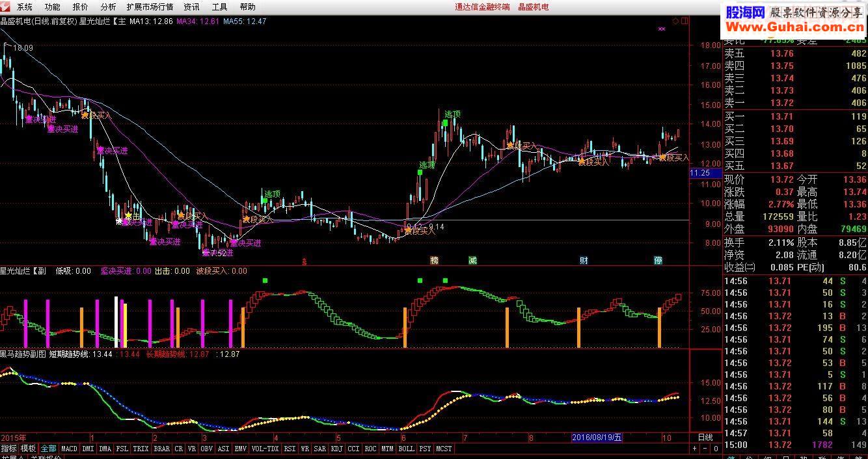Select the OBV indicator
Screen dimensions: 868x459
point(207,449)
